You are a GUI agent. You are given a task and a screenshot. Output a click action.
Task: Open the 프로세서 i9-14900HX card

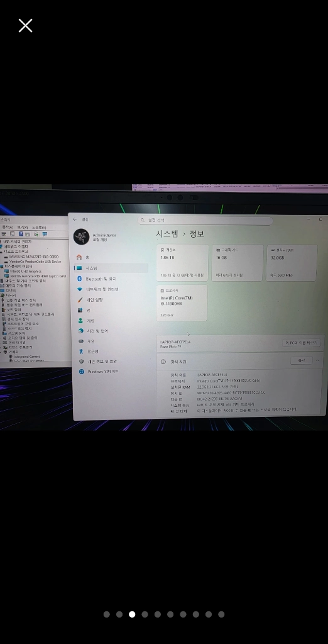182,303
